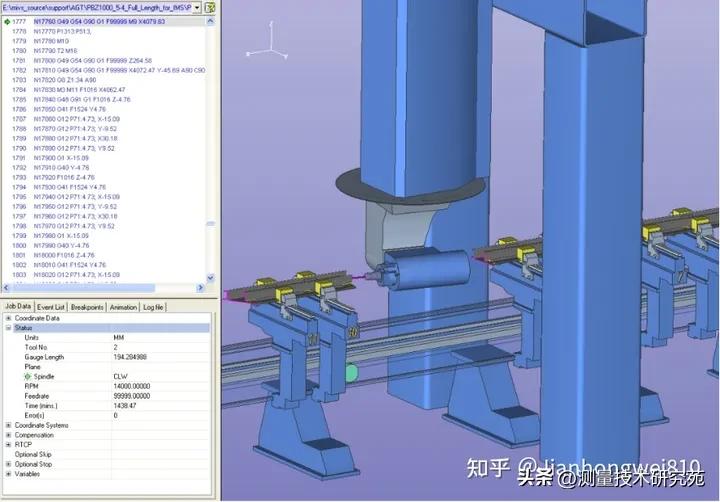The width and height of the screenshot is (720, 502).
Task: Open the Breakpoints tab
Action: coord(88,307)
